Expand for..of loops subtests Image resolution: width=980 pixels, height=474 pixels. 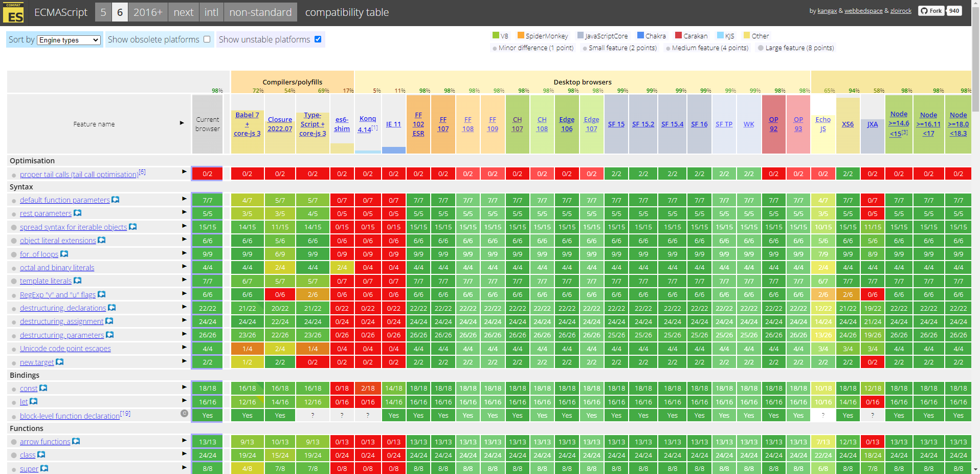(184, 253)
